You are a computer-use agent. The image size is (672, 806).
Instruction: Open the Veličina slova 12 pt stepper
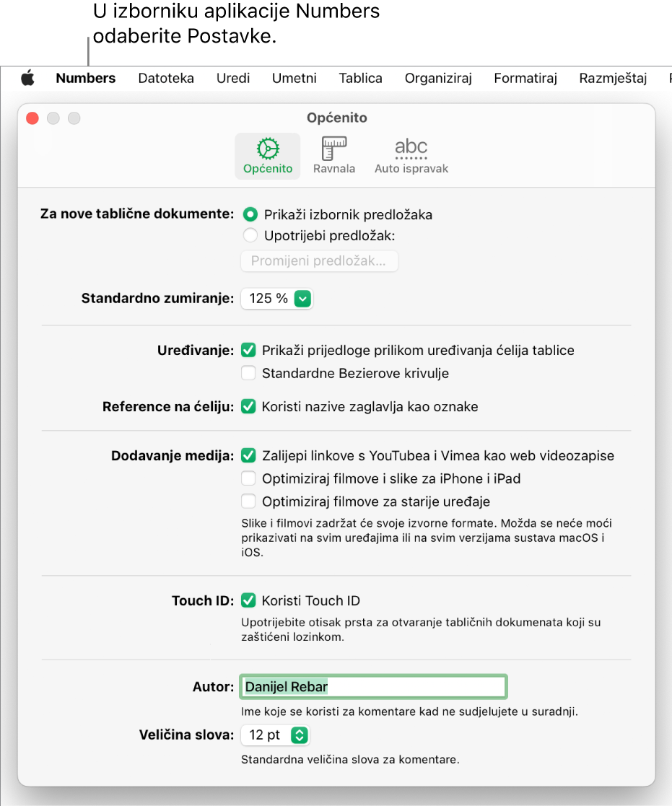275,735
